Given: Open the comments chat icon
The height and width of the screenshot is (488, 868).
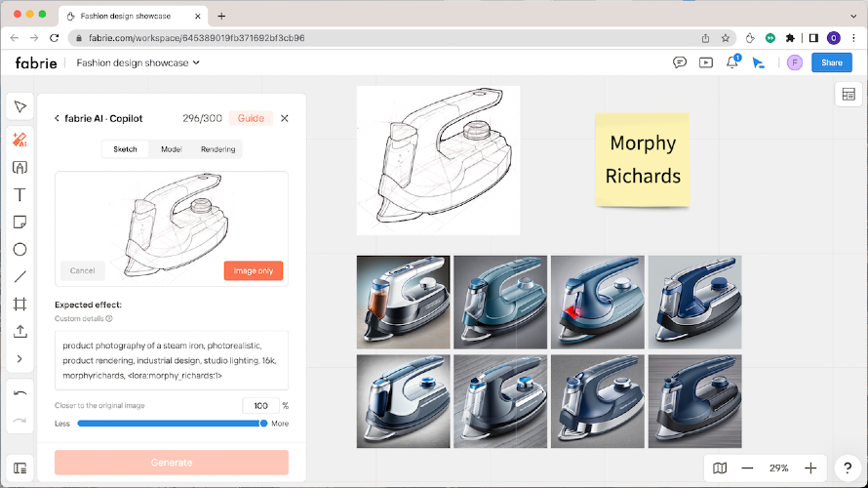Looking at the screenshot, I should [x=680, y=62].
